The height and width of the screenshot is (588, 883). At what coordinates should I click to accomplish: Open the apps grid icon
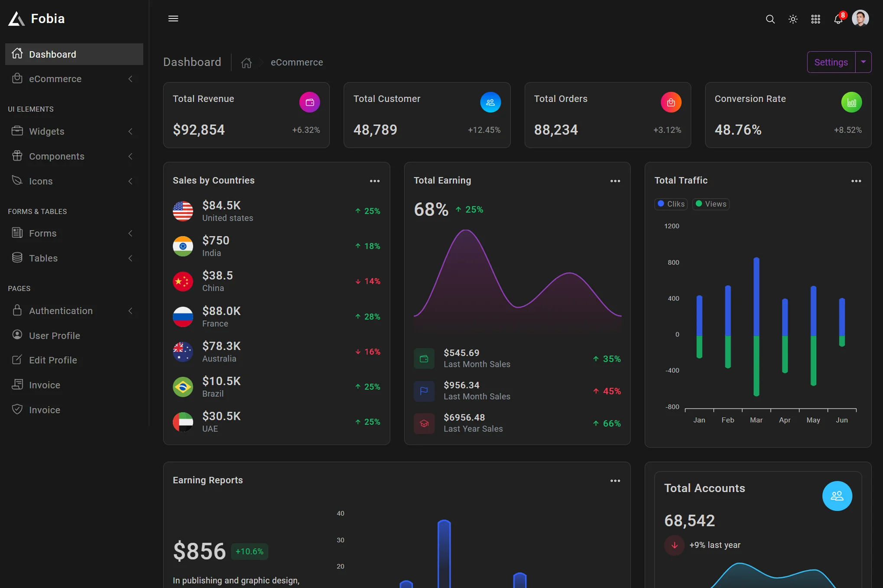815,19
